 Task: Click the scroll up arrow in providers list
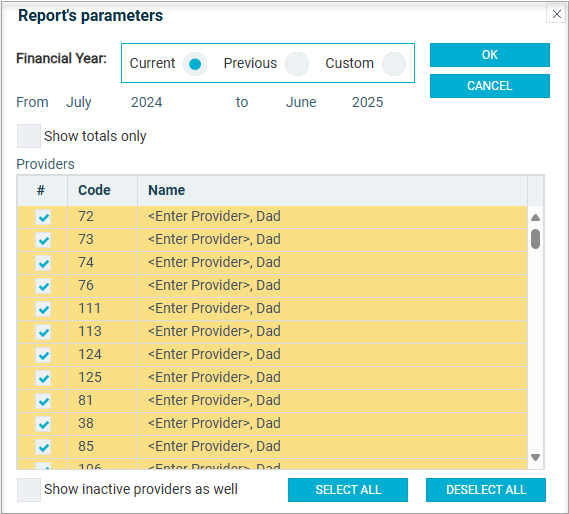point(535,217)
